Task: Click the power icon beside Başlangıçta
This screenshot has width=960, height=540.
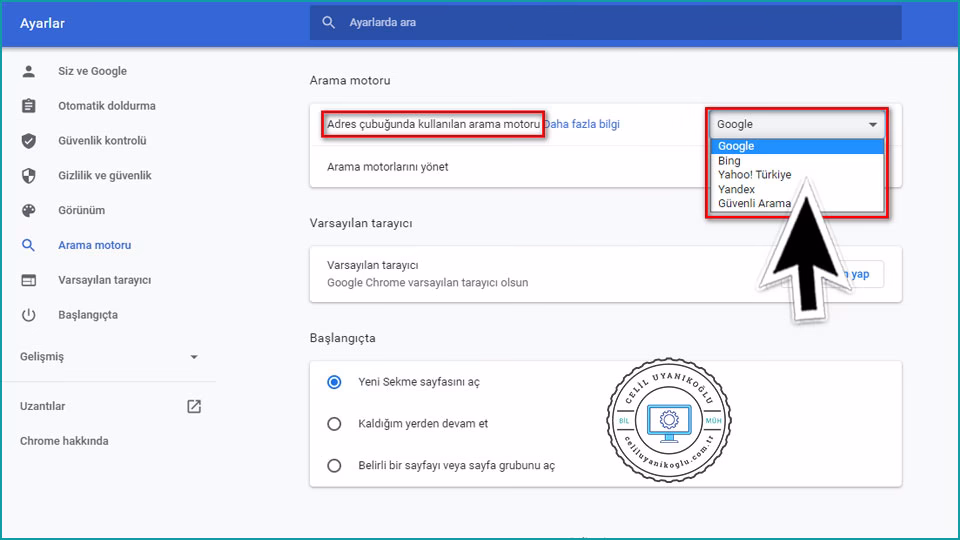Action: point(29,315)
